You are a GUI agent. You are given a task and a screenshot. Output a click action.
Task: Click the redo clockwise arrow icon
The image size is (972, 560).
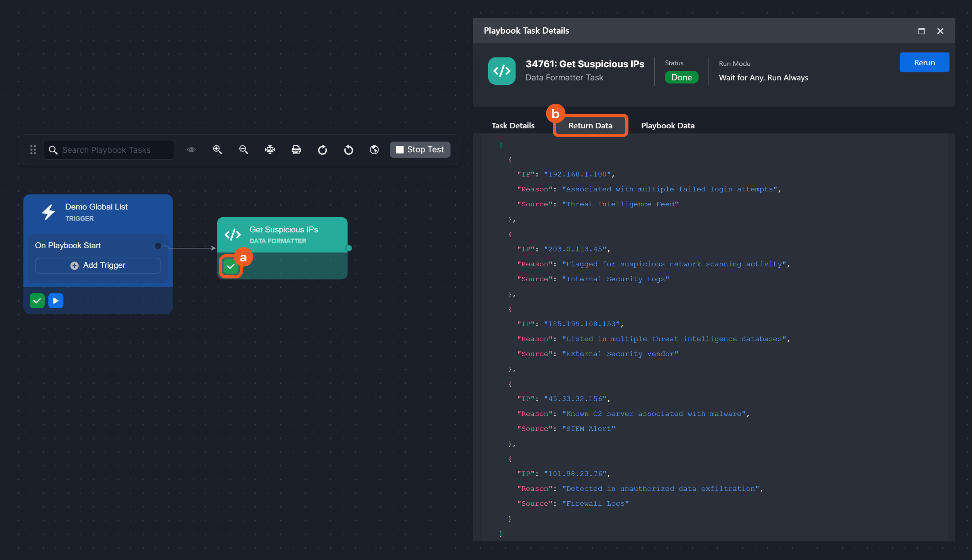(322, 150)
